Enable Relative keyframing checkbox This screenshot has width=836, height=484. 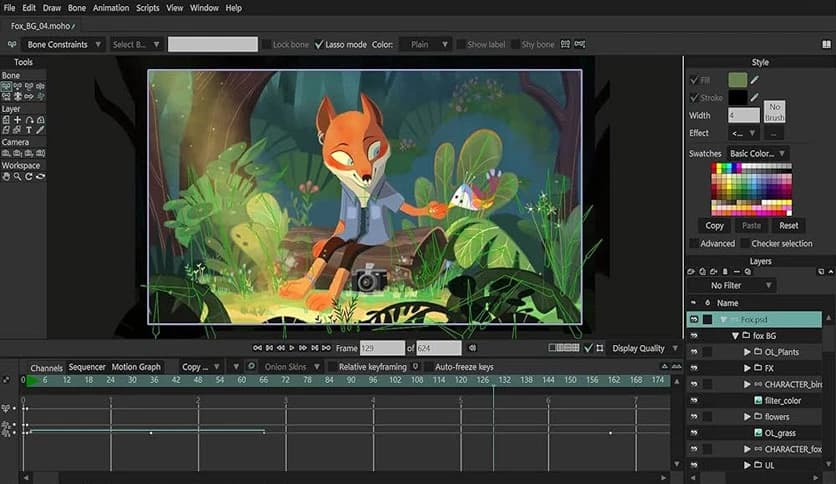[333, 367]
